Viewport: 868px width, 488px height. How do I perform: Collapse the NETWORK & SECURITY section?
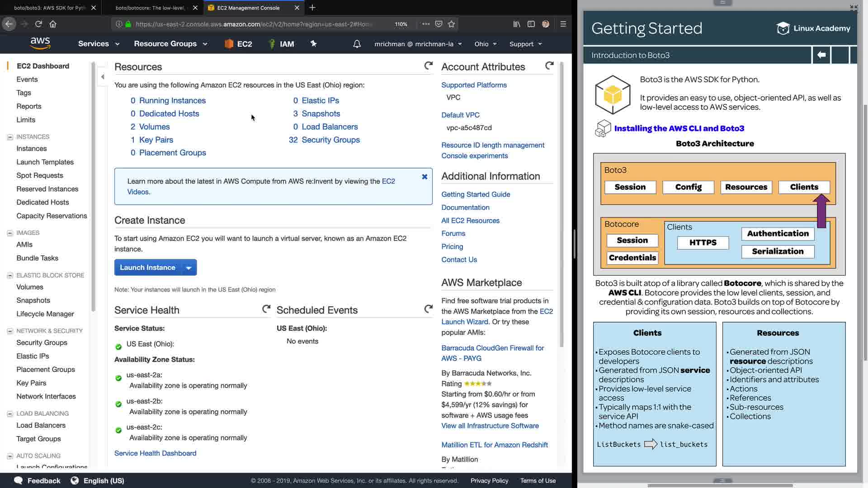click(10, 331)
